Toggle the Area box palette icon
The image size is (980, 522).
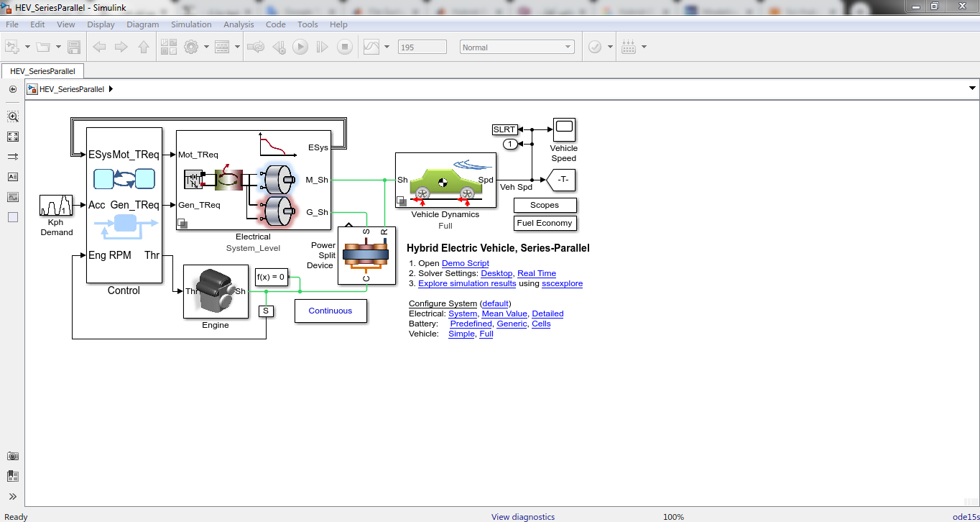pos(13,217)
